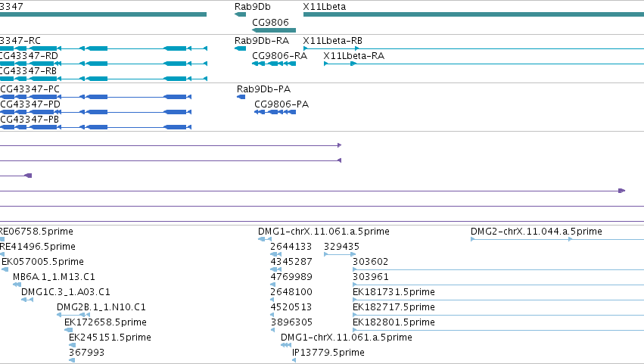Open the X11Lbeta gene label
Viewport: 644px width, 364px height.
click(324, 7)
